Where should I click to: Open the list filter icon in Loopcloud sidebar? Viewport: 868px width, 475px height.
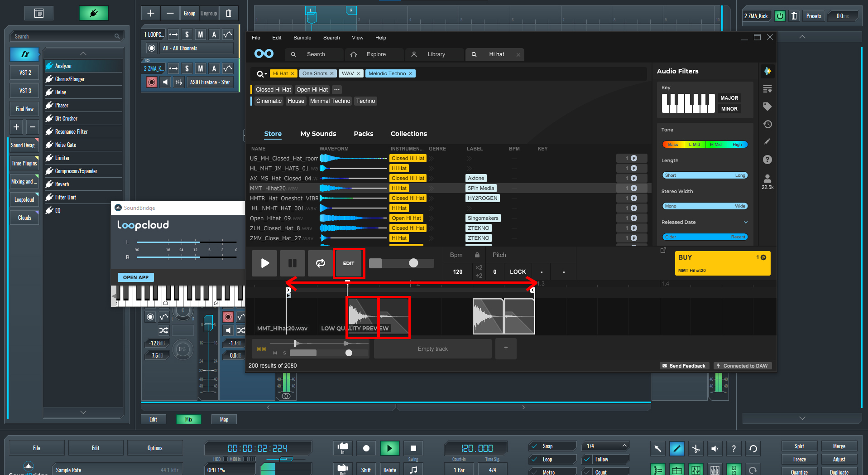(767, 89)
